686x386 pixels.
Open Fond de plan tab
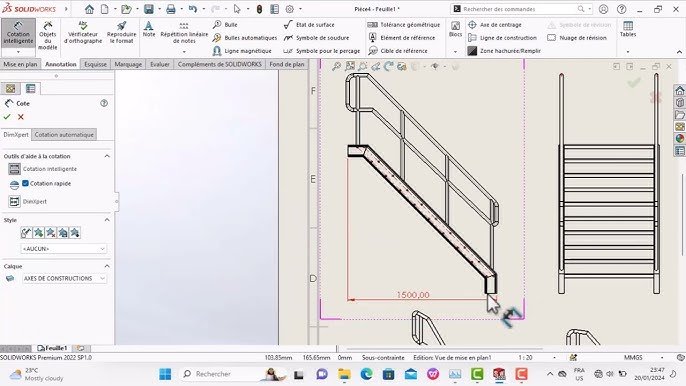[287, 64]
